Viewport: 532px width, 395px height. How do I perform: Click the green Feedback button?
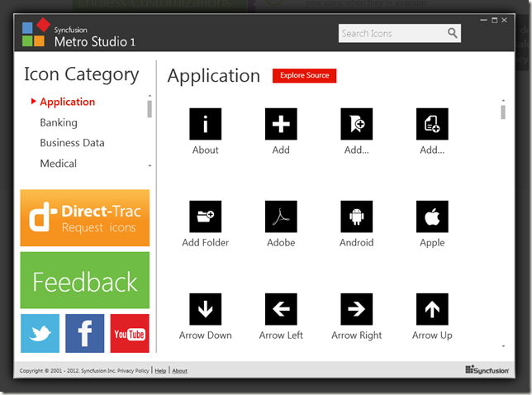tap(85, 280)
